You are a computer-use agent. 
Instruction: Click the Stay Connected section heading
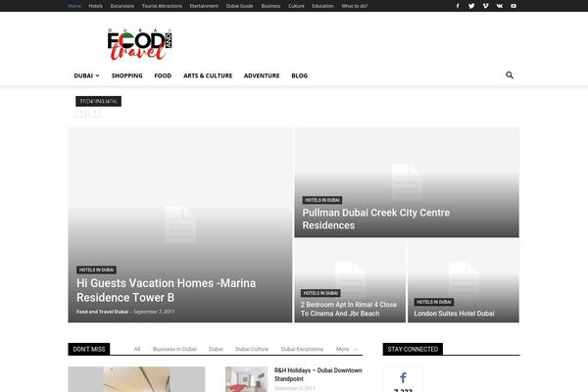413,349
